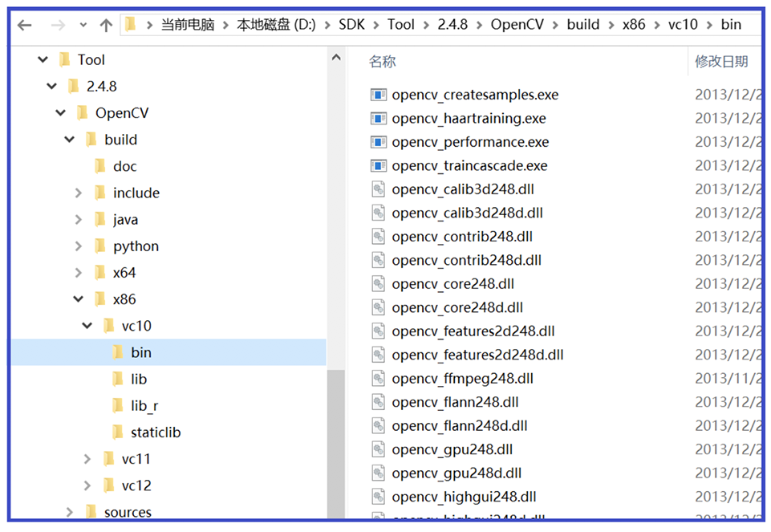
Task: Select opencv_haartraining.exe file icon
Action: pyautogui.click(x=378, y=118)
